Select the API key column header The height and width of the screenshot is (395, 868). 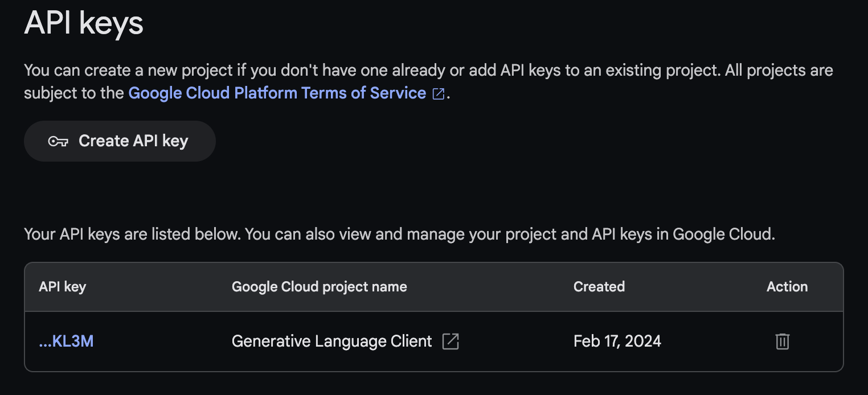[x=62, y=287]
